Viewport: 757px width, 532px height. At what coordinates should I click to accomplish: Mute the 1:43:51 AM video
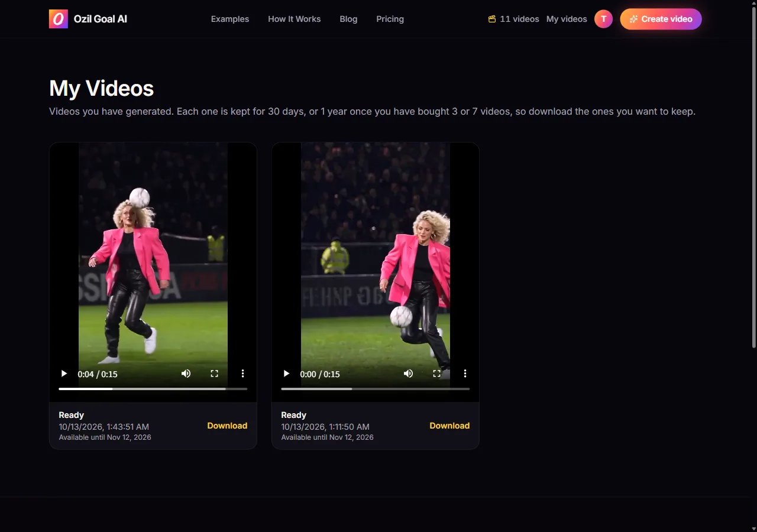coord(186,374)
